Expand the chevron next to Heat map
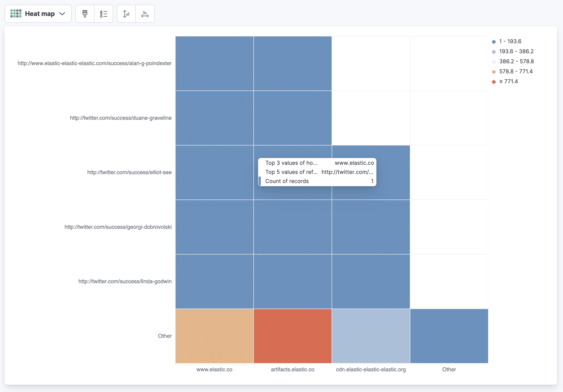 tap(62, 14)
